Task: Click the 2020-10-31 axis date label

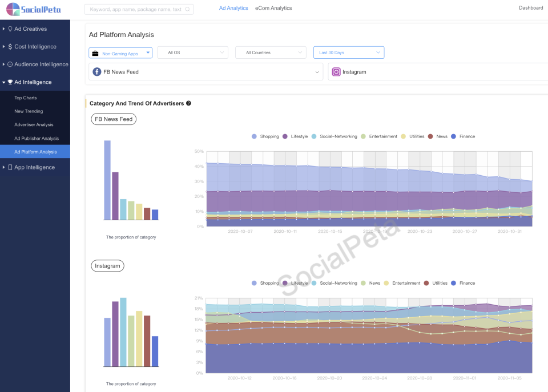Action: [x=510, y=231]
